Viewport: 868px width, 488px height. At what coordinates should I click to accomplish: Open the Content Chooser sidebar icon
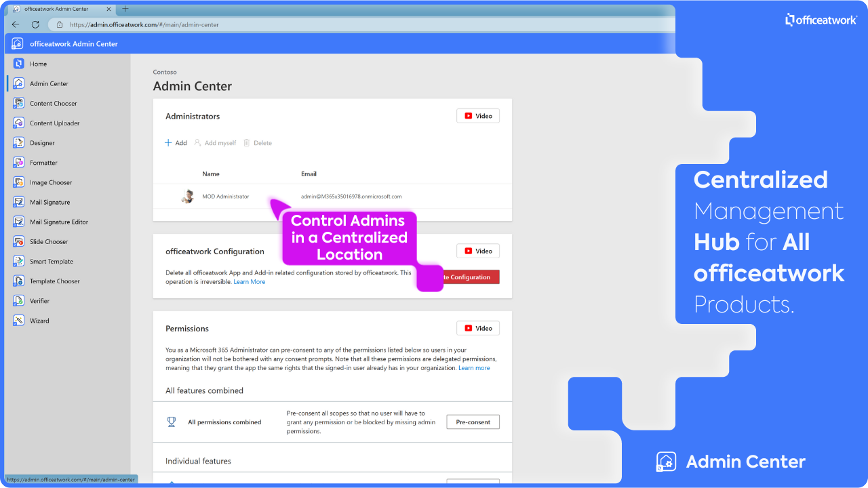point(19,104)
